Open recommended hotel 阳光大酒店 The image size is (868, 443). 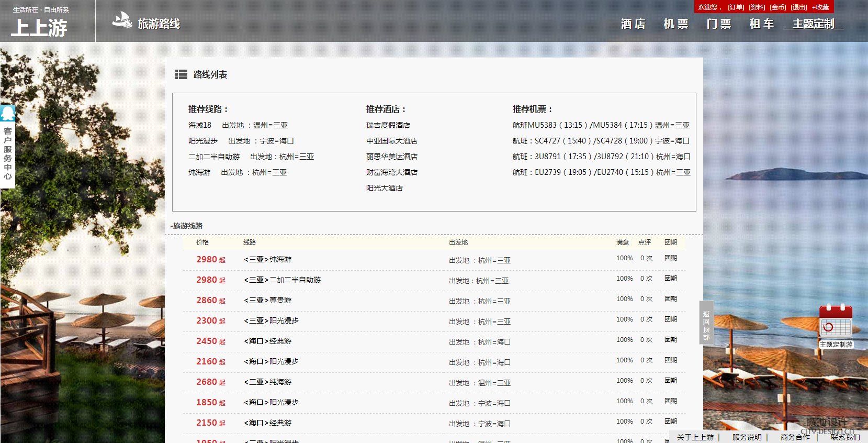tap(385, 188)
